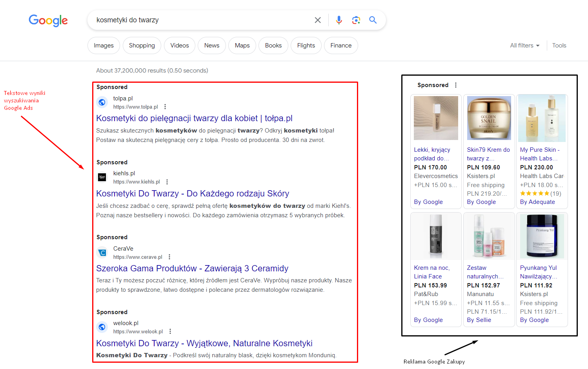Click the By Adequate link

[537, 202]
